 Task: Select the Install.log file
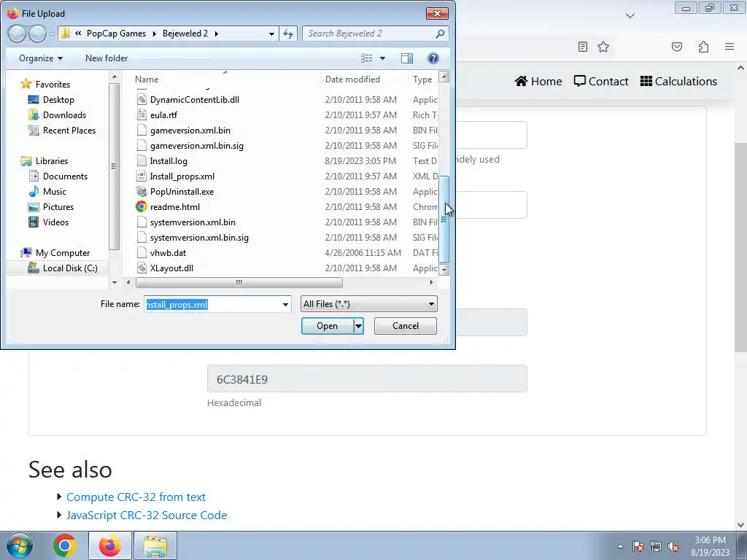tap(169, 161)
